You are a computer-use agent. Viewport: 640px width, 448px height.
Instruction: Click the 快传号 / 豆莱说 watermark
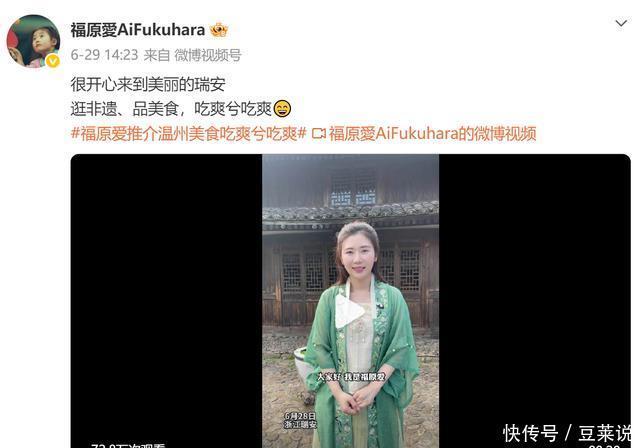coord(567,433)
